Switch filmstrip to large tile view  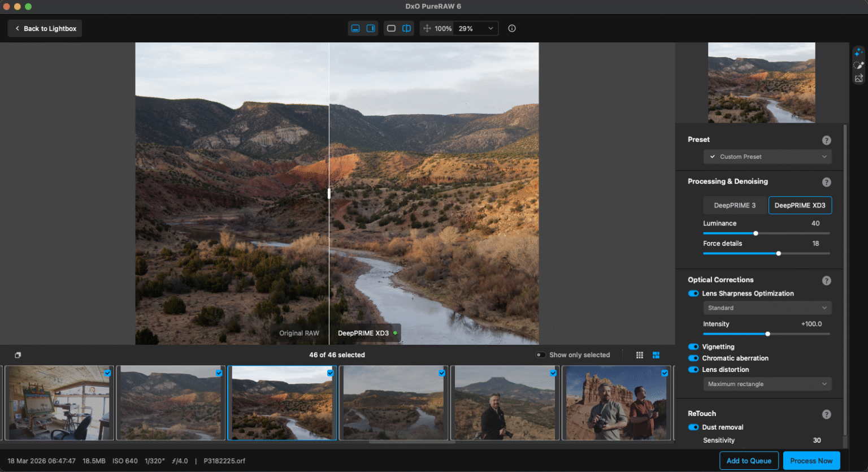656,355
